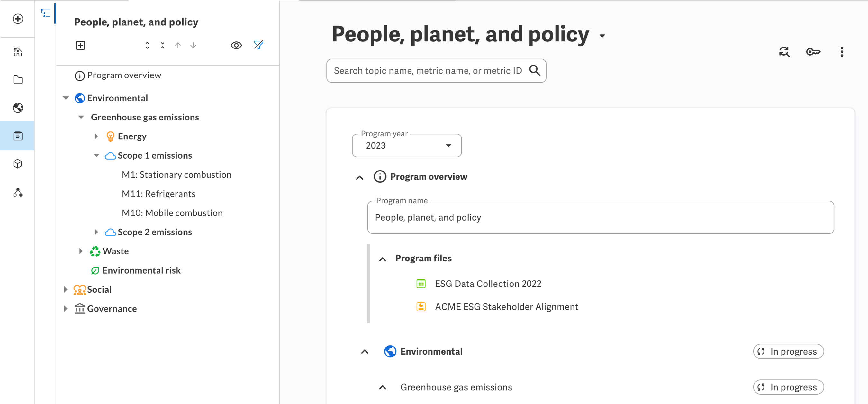Toggle the tree outline icon at top left

(46, 13)
